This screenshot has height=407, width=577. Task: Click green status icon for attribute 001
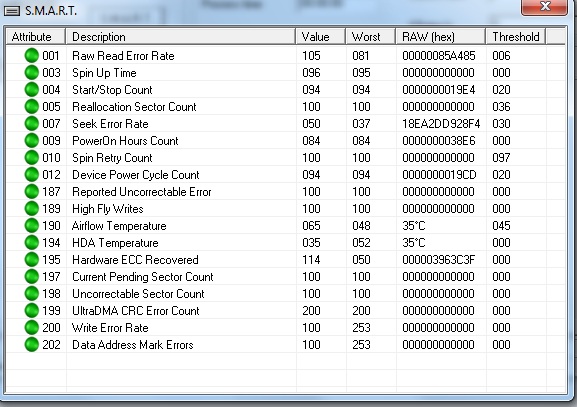(x=32, y=56)
